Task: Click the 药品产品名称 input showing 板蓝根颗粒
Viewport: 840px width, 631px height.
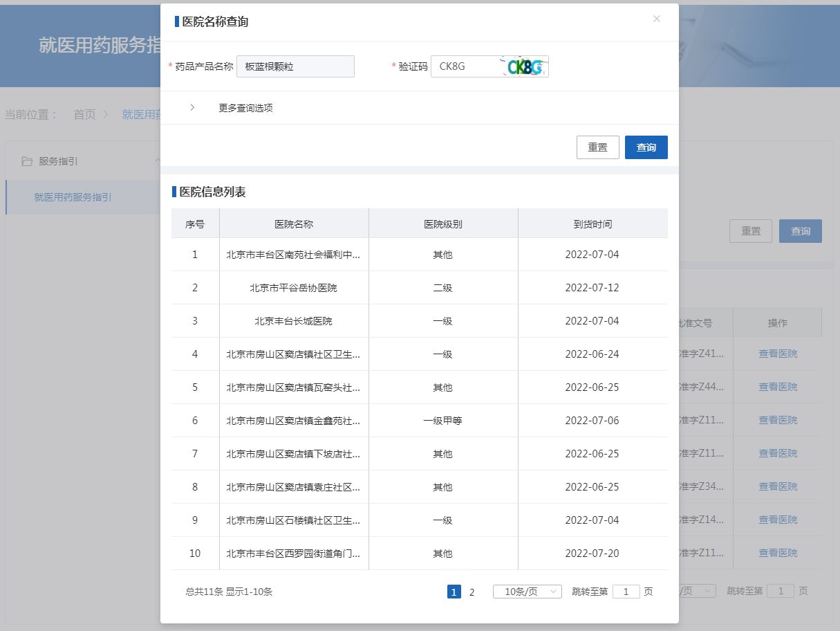Action: (295, 66)
